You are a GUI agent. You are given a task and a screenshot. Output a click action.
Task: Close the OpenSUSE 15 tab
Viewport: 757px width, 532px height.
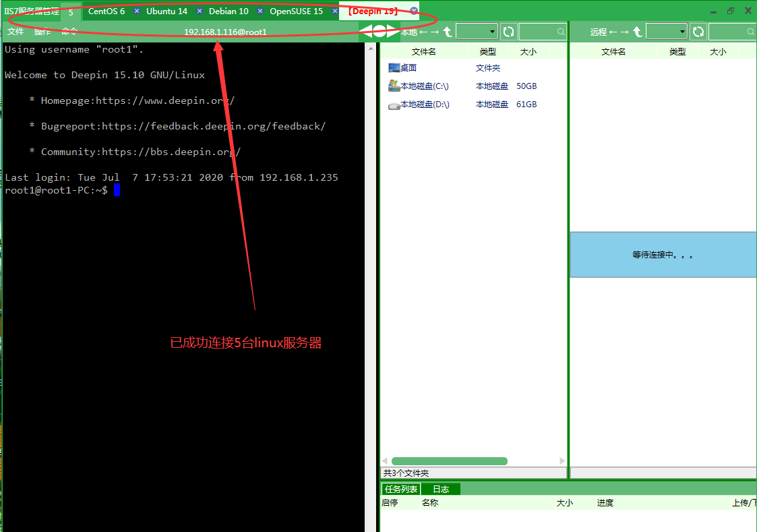335,11
